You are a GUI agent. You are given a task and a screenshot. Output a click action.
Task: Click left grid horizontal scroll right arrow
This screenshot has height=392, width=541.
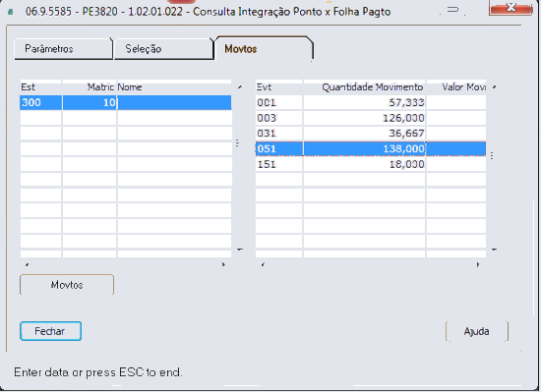click(223, 264)
